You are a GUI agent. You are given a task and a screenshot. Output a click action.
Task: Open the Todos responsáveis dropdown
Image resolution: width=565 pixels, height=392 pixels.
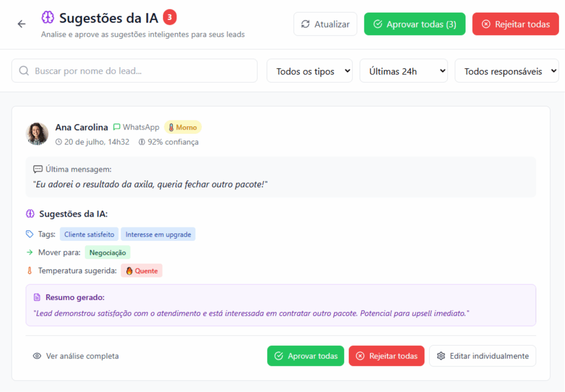pos(507,71)
